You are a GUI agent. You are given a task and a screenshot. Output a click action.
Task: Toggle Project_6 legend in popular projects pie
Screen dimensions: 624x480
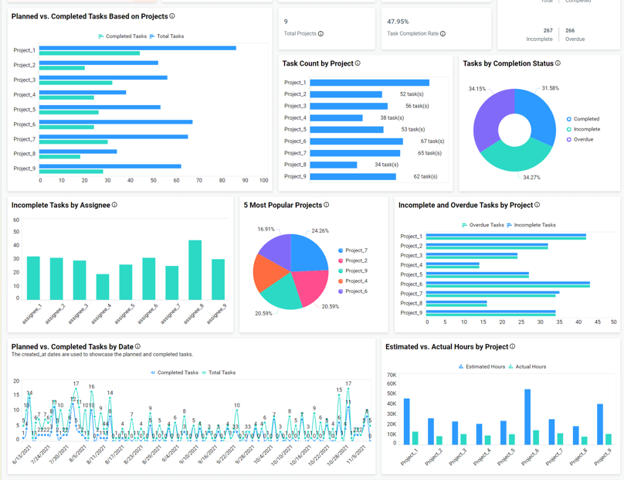pyautogui.click(x=353, y=291)
